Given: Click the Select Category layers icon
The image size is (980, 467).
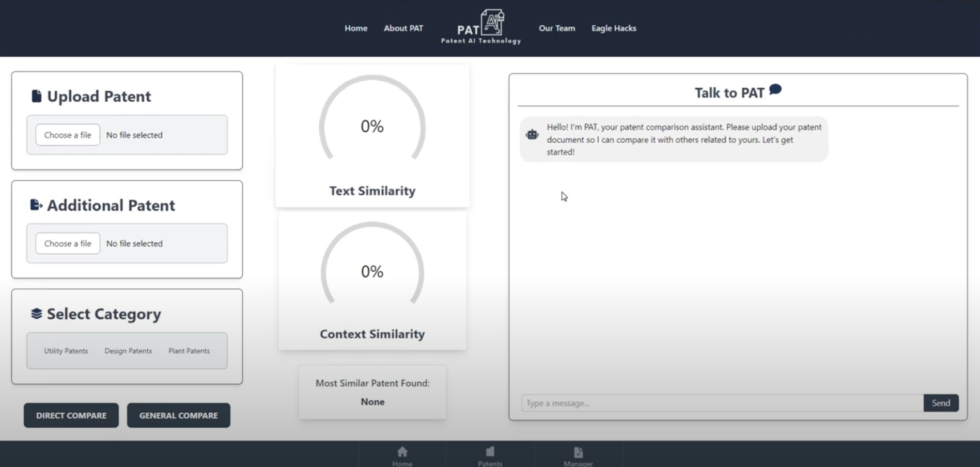Looking at the screenshot, I should 36,314.
